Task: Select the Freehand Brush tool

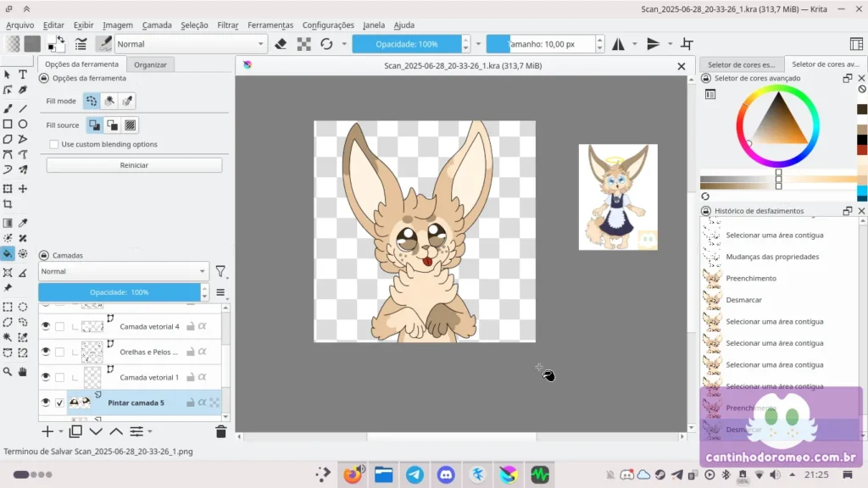Action: click(8, 108)
